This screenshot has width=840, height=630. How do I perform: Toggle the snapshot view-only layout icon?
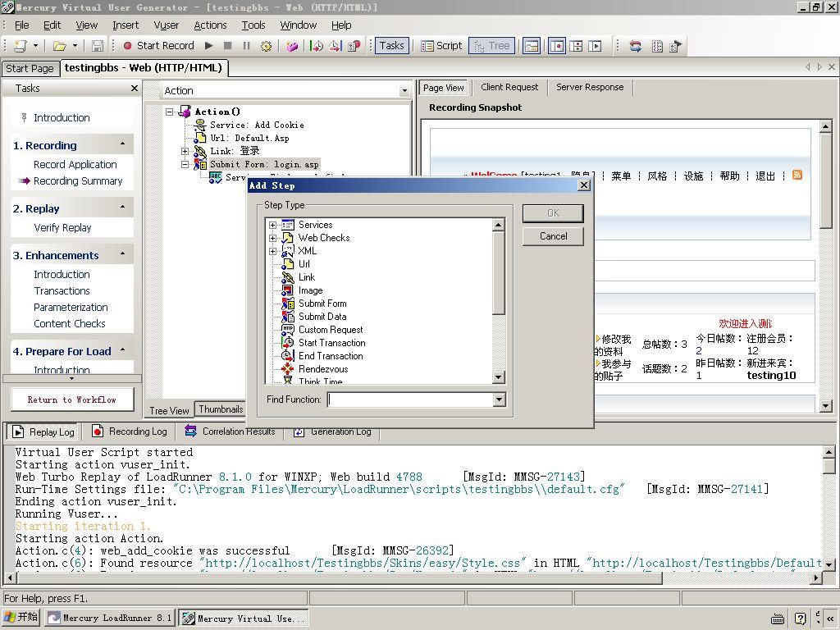click(x=557, y=46)
